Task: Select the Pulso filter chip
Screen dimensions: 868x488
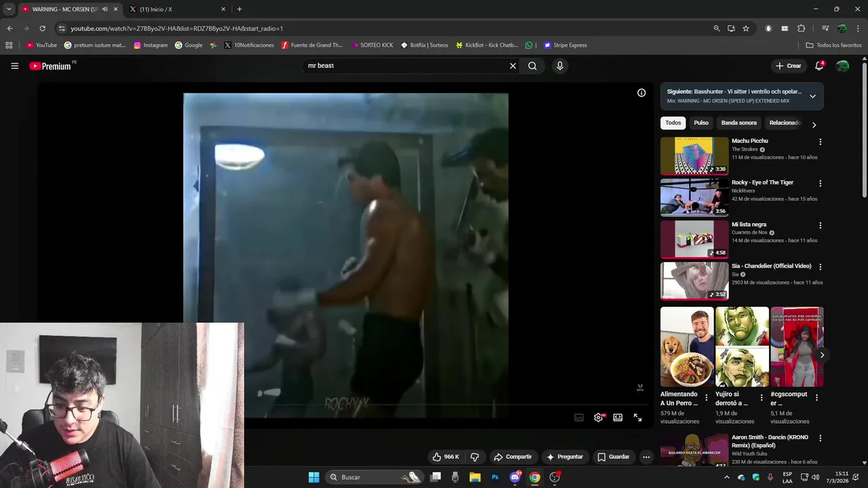Action: (x=701, y=123)
